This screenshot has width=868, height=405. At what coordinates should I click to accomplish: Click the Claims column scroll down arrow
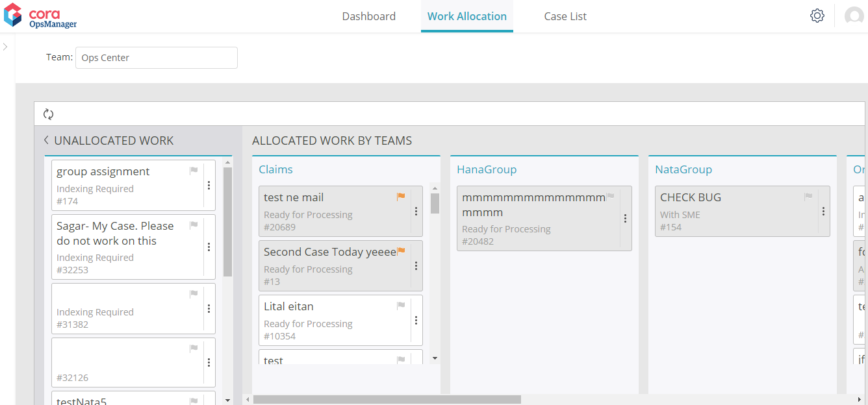click(x=435, y=358)
